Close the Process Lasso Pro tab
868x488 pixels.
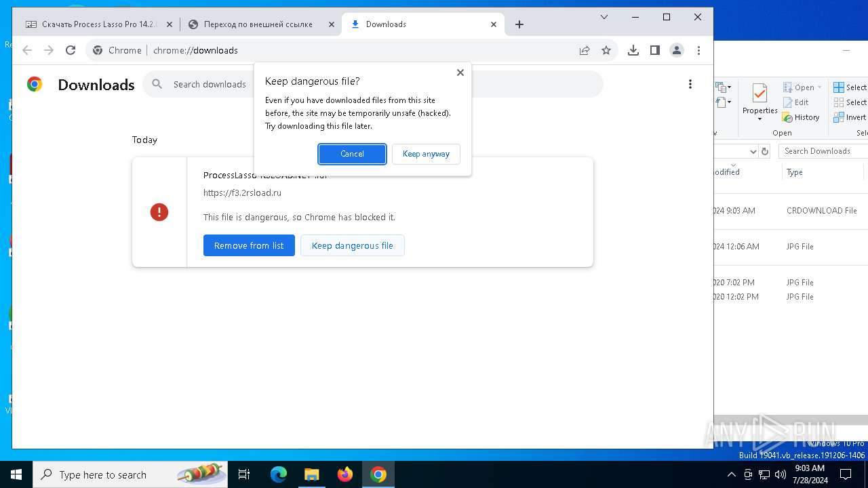pyautogui.click(x=170, y=24)
